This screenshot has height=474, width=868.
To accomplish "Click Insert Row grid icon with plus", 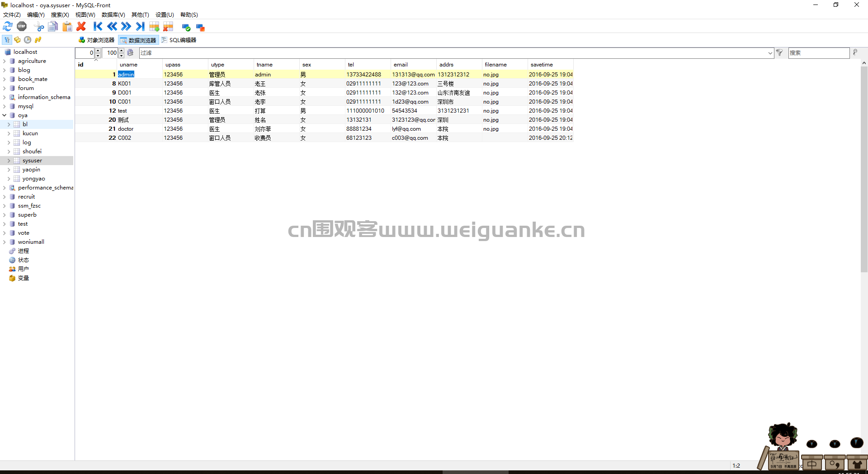I will pos(154,27).
